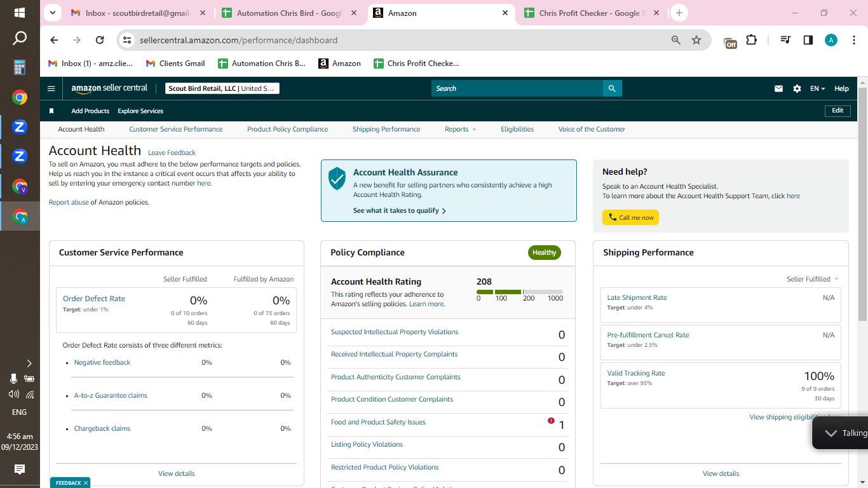
Task: Click the Call me now button
Action: click(630, 217)
